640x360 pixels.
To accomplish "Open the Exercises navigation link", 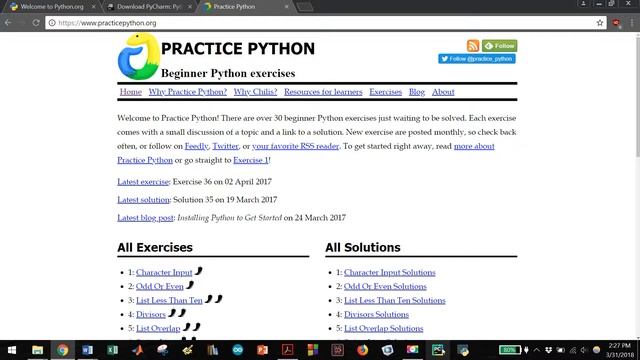I will (x=385, y=92).
